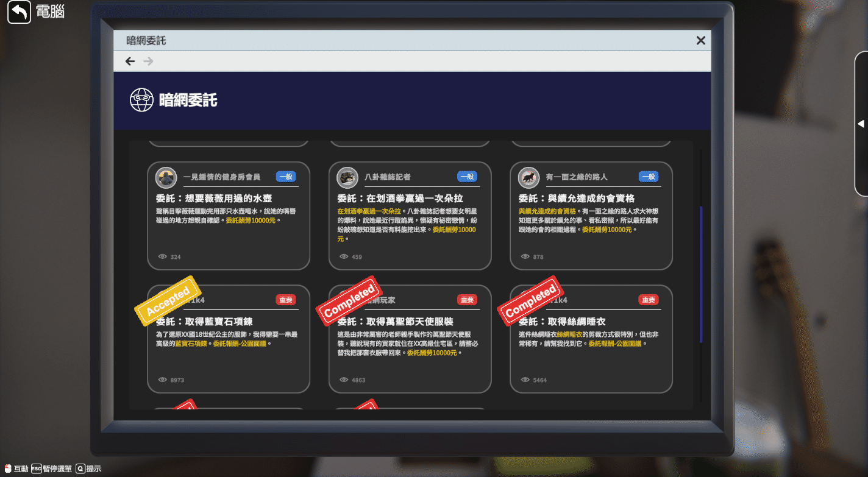The height and width of the screenshot is (477, 868).
Task: Open the commission 委託：取得藍寶石項鍊
Action: [204, 322]
